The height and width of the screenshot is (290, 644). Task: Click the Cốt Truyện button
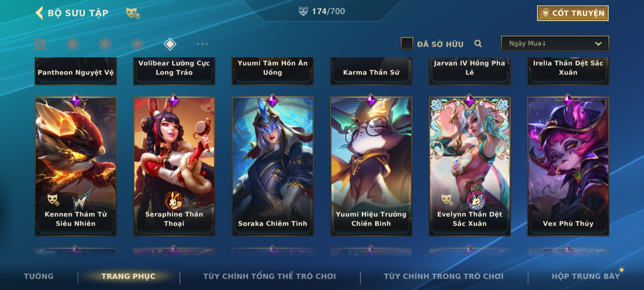(573, 13)
